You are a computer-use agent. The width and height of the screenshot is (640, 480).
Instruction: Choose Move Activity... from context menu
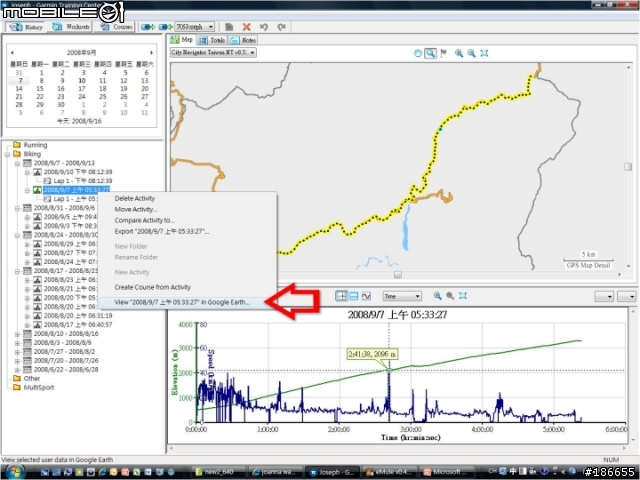(136, 209)
